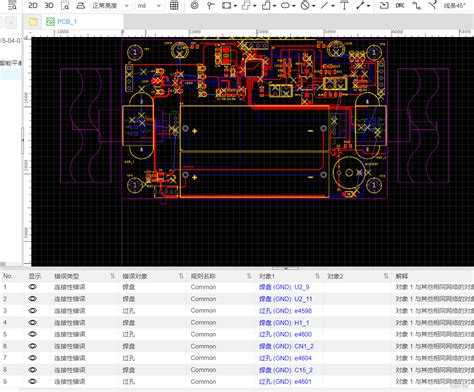
Task: Open the CN1_2 GND pad link
Action: [x=286, y=346]
